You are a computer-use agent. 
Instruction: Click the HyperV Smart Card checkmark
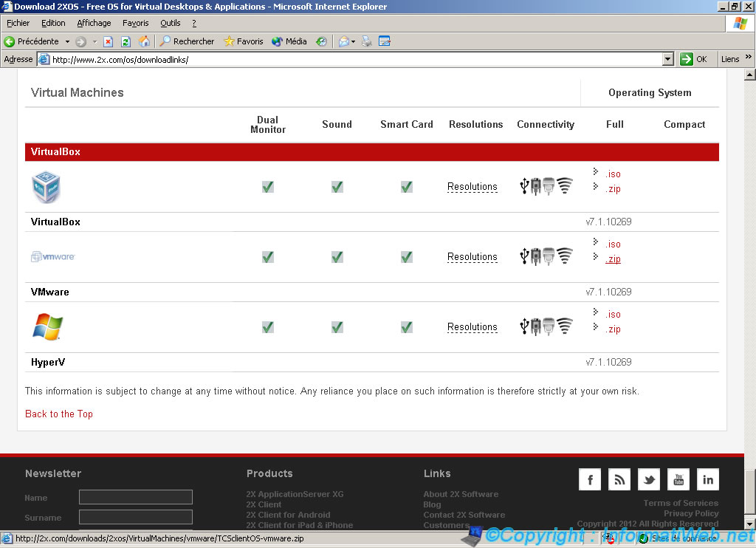click(x=407, y=327)
